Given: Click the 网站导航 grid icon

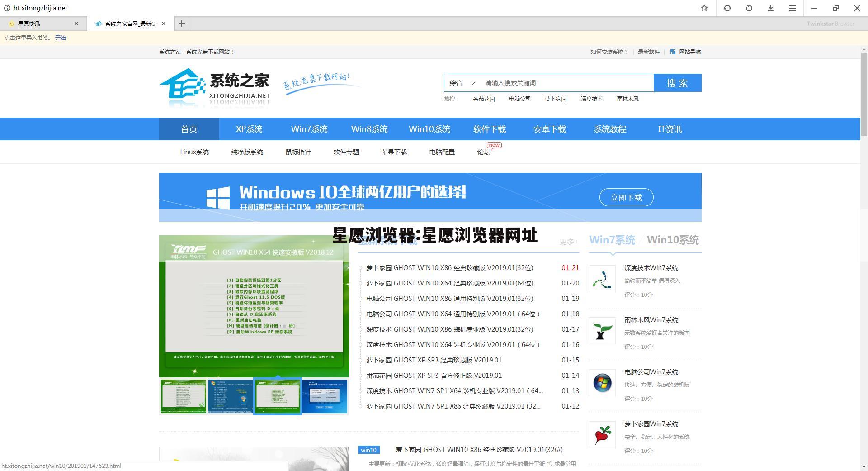Looking at the screenshot, I should pos(673,52).
